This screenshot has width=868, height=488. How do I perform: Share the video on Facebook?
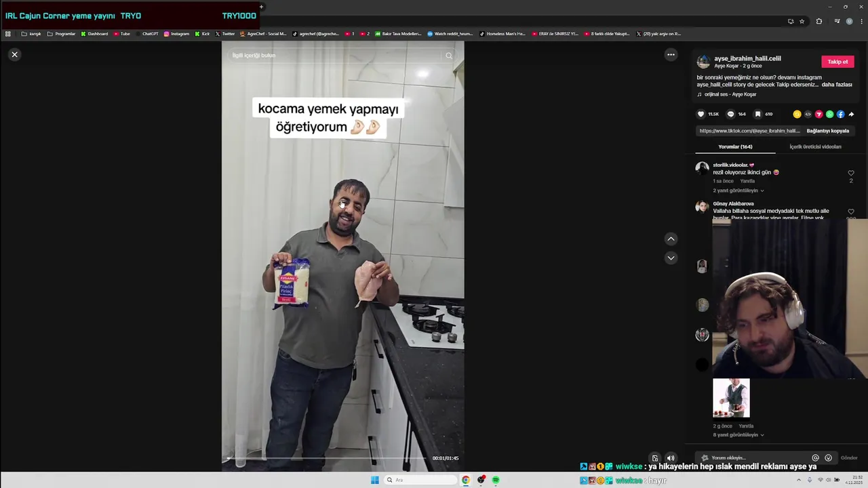[840, 114]
